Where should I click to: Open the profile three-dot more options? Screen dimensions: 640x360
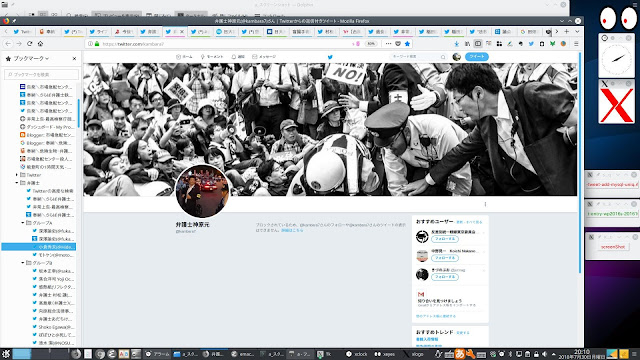point(485,204)
